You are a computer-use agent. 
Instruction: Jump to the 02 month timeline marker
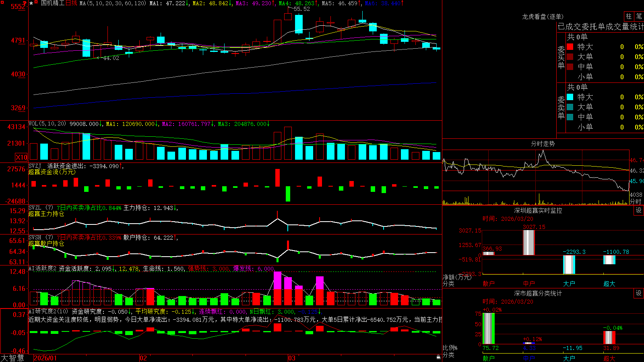[x=143, y=358]
